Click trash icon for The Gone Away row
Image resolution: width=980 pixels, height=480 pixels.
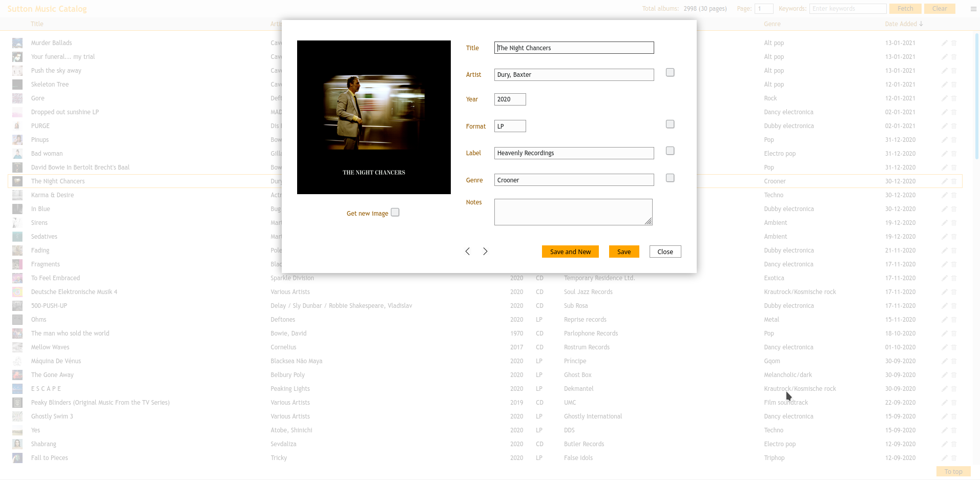click(954, 375)
